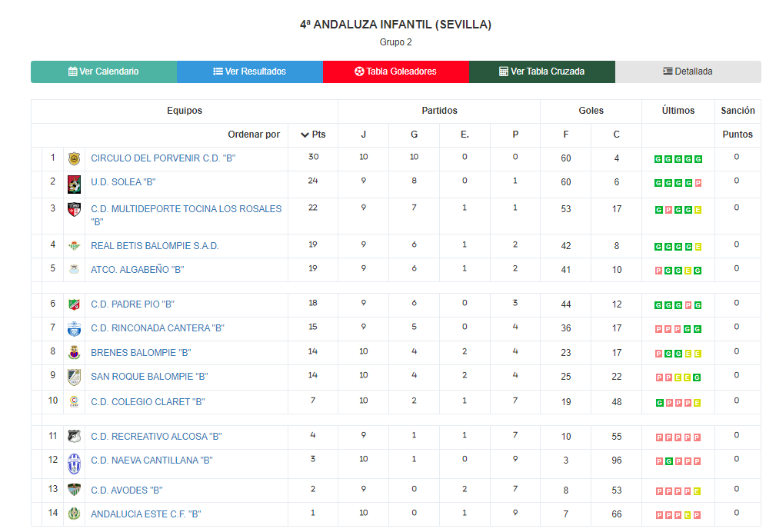Click soccer ball icon in Tabla Goleadores
Image resolution: width=776 pixels, height=532 pixels.
[359, 71]
